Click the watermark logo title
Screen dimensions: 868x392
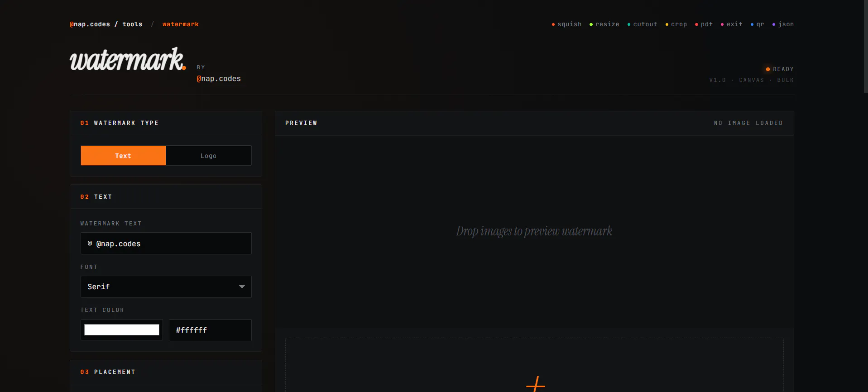click(x=128, y=59)
